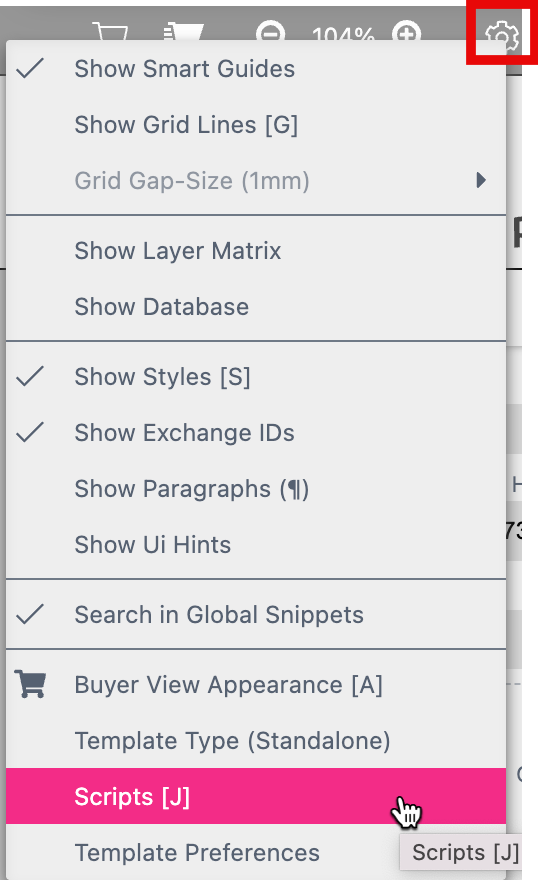Screen dimensions: 538x880
Task: Uncheck Show Exchange IDs
Action: tap(256, 433)
